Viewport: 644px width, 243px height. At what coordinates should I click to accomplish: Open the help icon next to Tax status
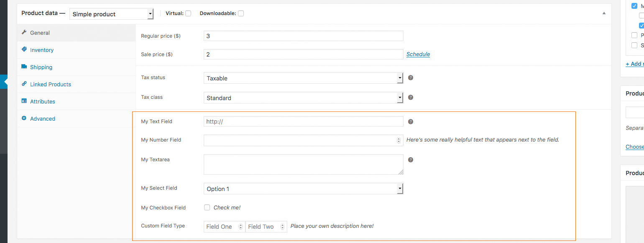pos(410,78)
